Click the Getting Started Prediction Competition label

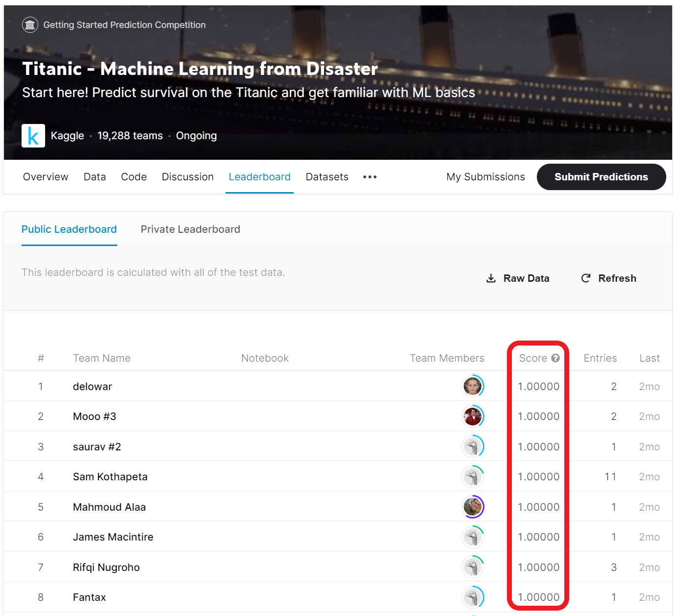125,25
